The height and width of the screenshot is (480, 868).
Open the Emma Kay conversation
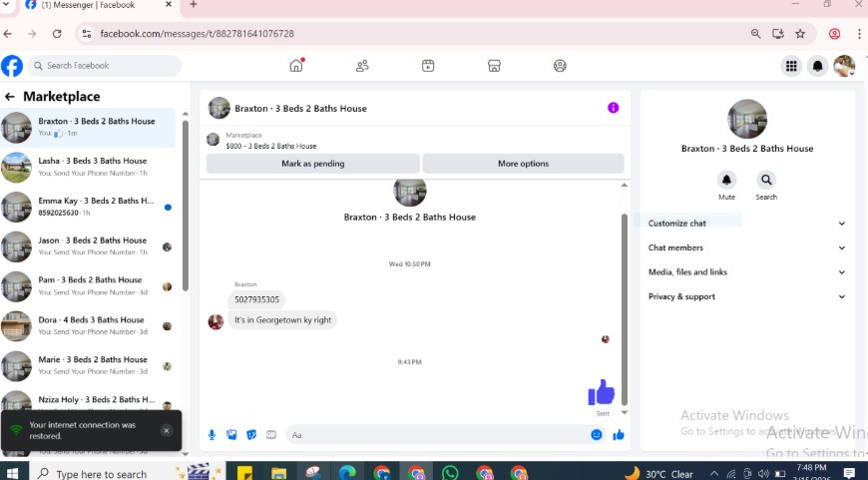(89, 207)
